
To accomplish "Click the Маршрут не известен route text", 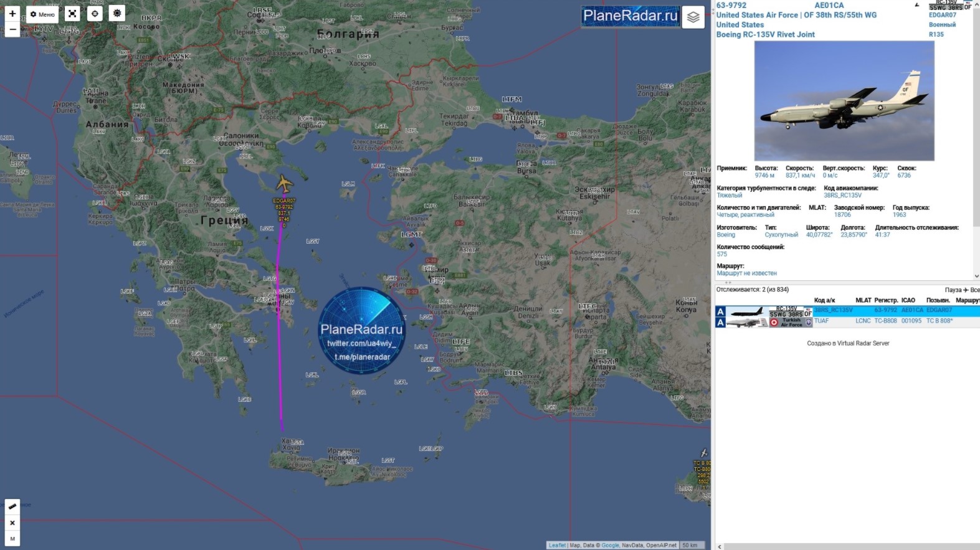I will (x=746, y=273).
